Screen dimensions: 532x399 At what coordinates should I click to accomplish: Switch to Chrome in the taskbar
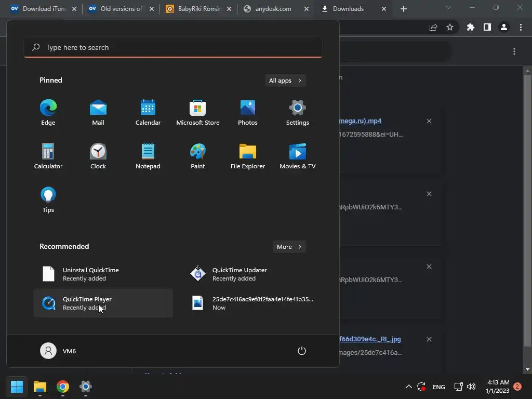[63, 387]
